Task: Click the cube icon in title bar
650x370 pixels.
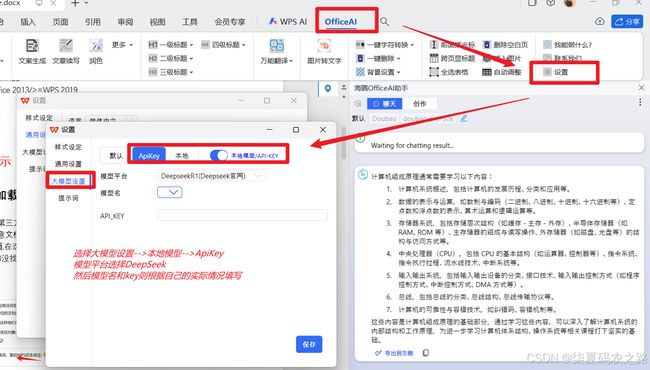Action: [x=550, y=3]
